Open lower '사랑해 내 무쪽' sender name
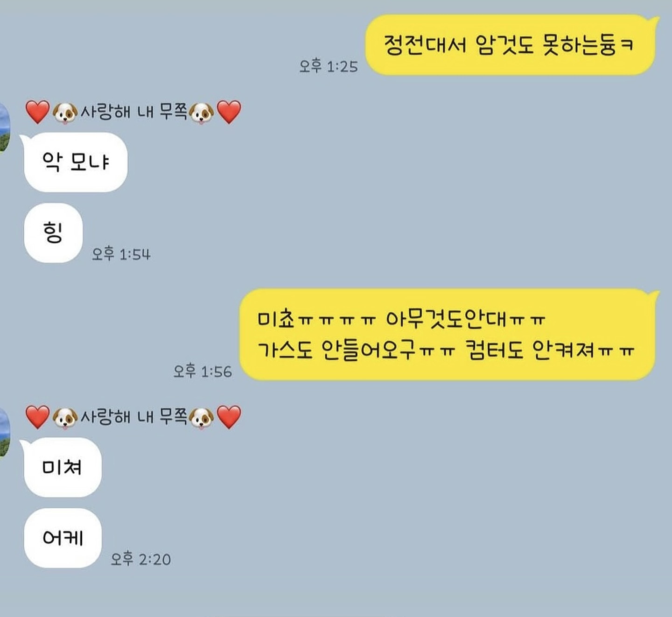Screen dimensions: 672x617 click(x=134, y=416)
